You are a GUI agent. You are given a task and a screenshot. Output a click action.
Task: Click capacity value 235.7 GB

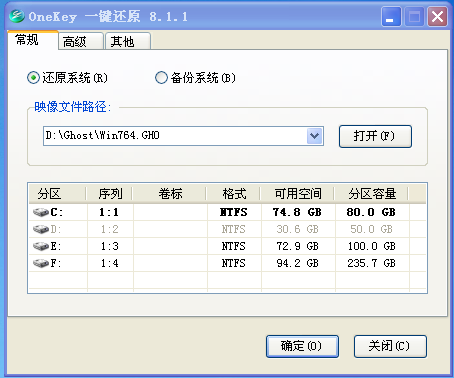[x=372, y=263]
